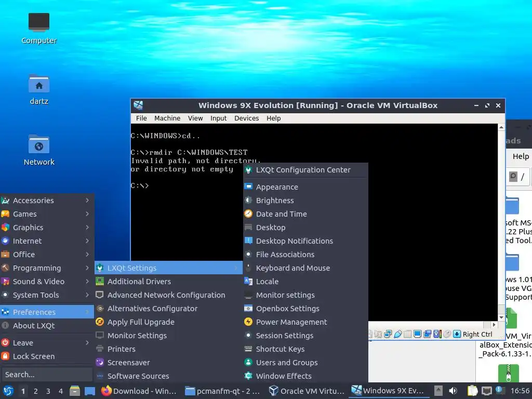Click the Screensaver icon
The height and width of the screenshot is (399, 532).
click(x=100, y=362)
